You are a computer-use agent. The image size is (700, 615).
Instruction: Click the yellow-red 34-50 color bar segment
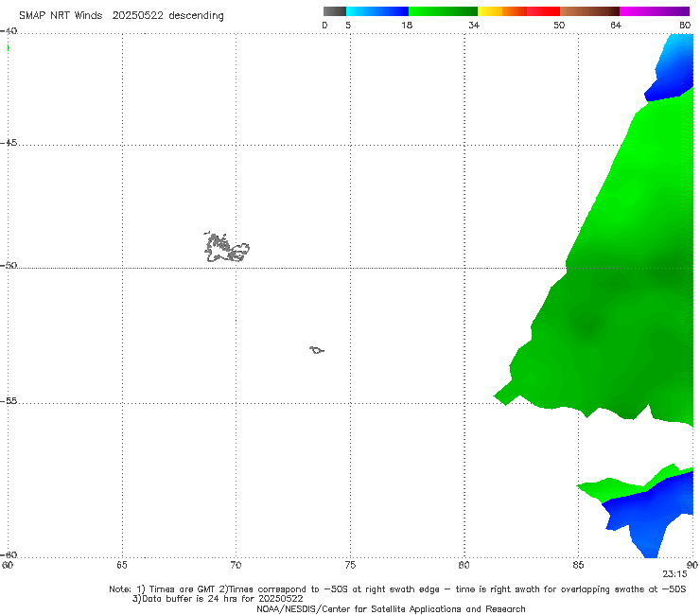point(518,11)
